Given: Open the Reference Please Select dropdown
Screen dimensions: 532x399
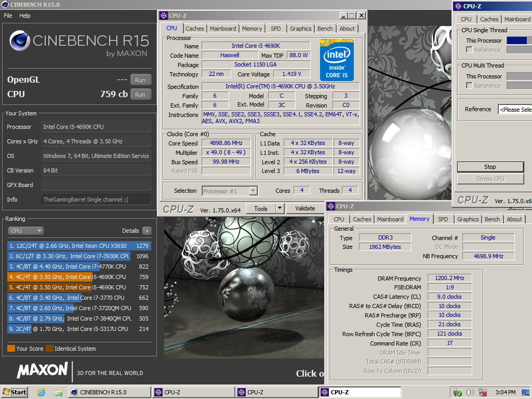Looking at the screenshot, I should (x=515, y=110).
